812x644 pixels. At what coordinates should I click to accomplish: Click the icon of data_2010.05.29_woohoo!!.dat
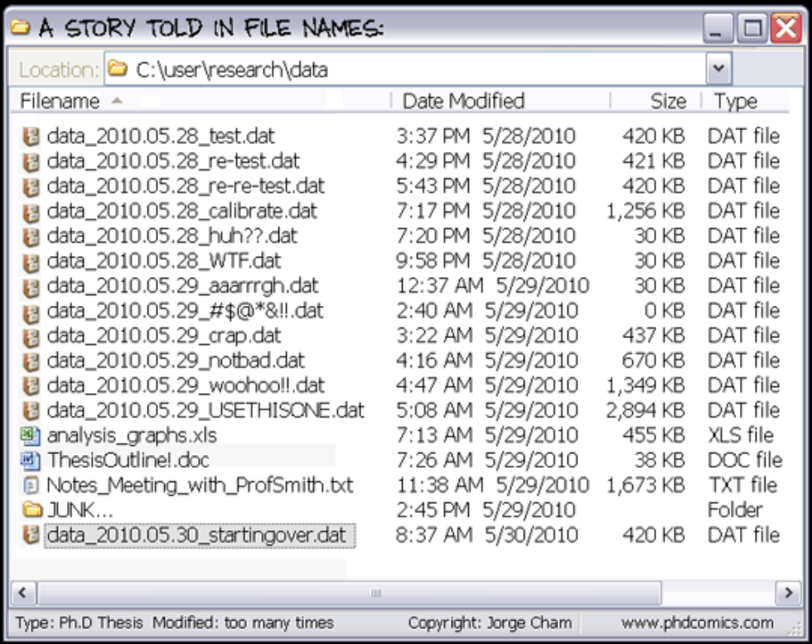coord(31,386)
